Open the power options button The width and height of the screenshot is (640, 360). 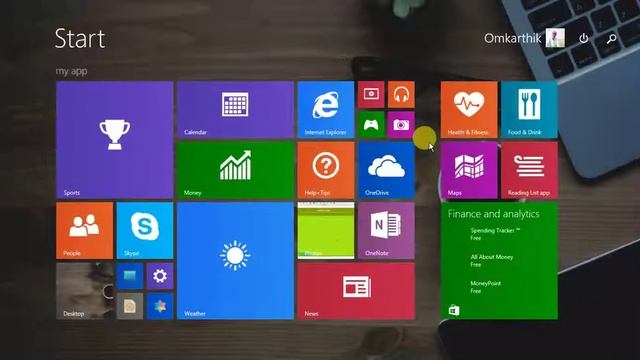coord(584,38)
